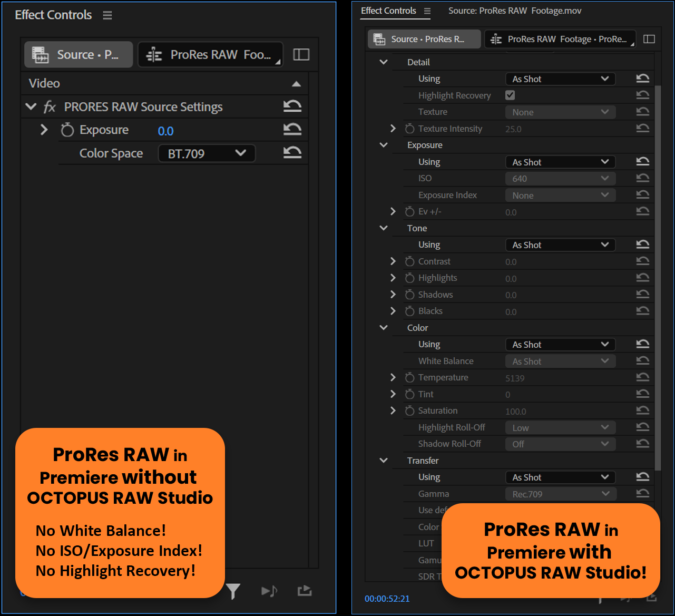The image size is (675, 616).
Task: Toggle Exposure animation stopwatch, left panel
Action: 67,130
